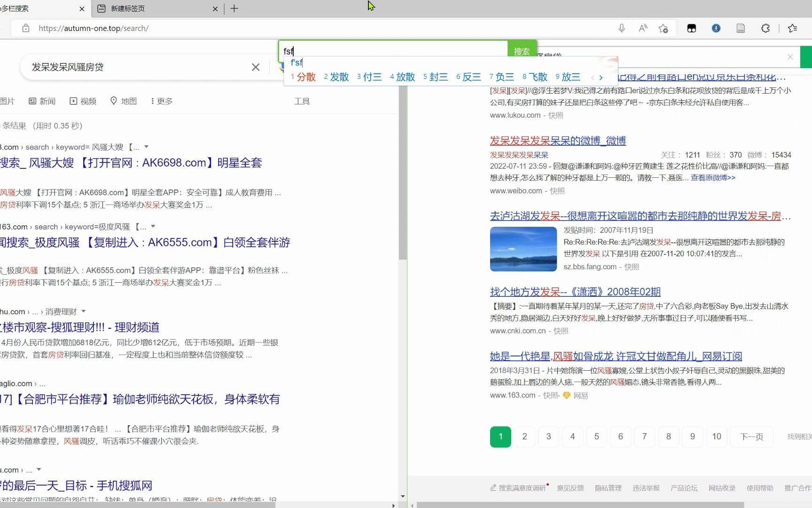Close the right search suggestion box

click(x=790, y=57)
